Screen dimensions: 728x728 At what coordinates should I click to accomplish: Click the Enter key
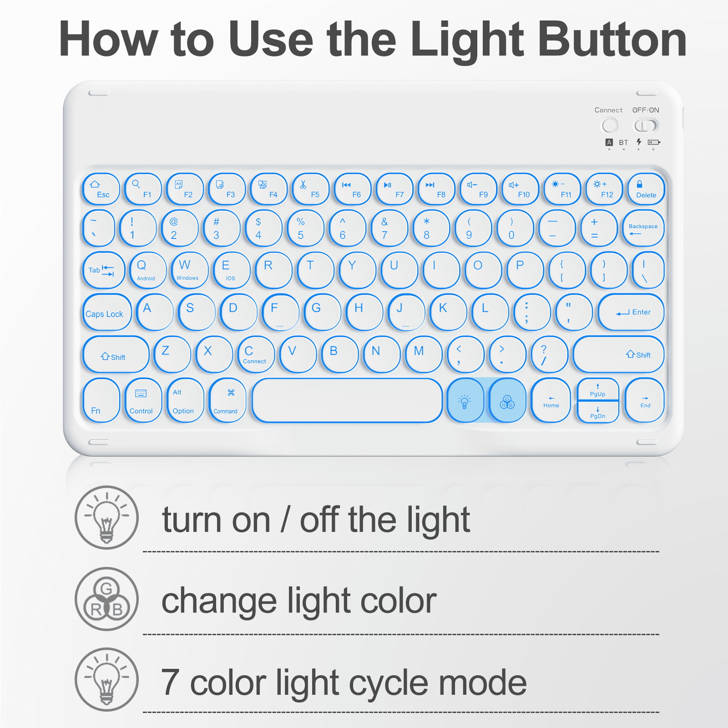pos(631,312)
